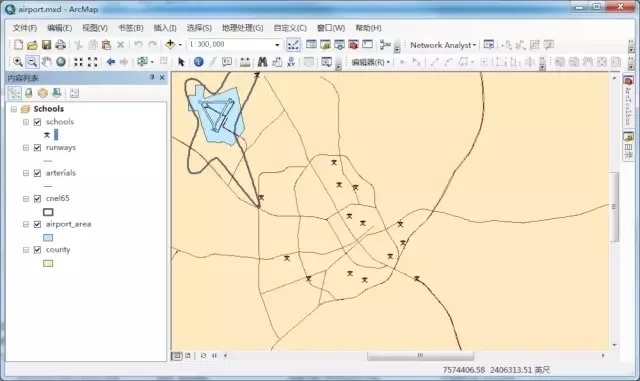Toggle airport_area layer visibility
The image size is (640, 381).
pos(38,224)
